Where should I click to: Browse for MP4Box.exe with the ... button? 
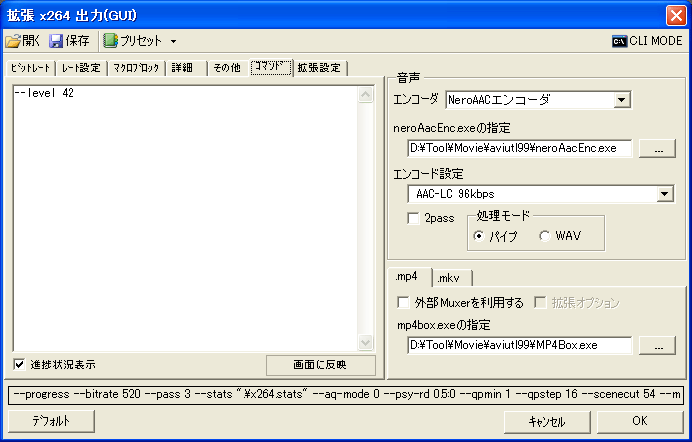[x=658, y=345]
